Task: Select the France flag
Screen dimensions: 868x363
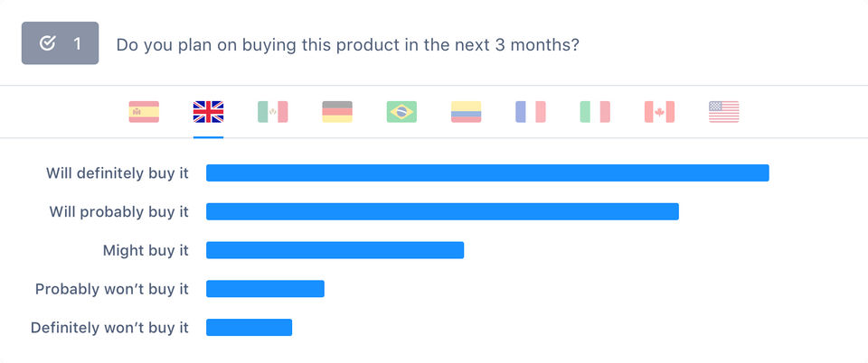Action: [531, 112]
